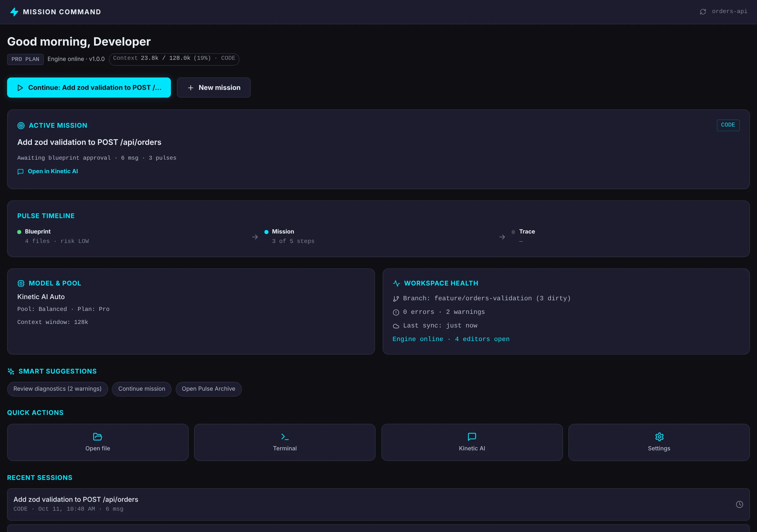
Task: Click the cloud sync icon
Action: point(396,326)
